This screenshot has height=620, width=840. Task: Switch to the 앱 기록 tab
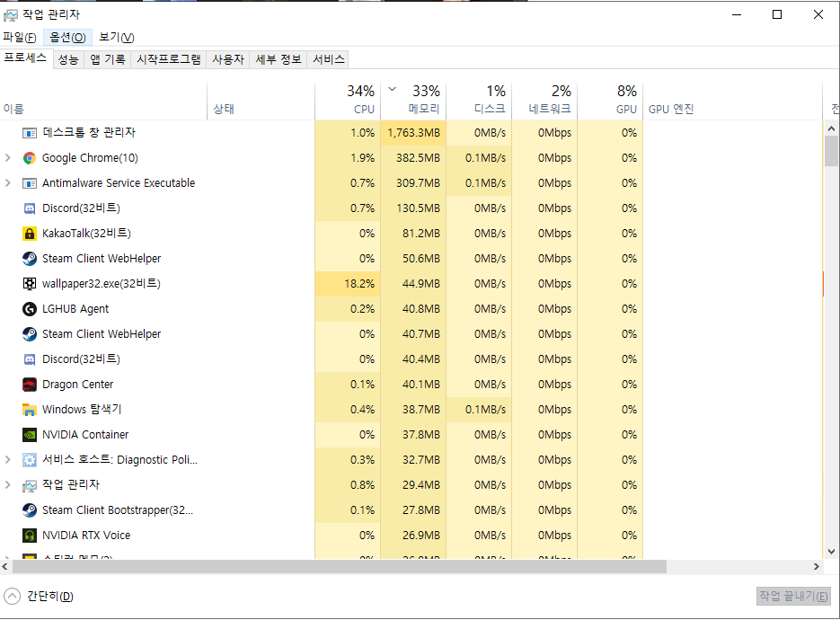(x=107, y=59)
